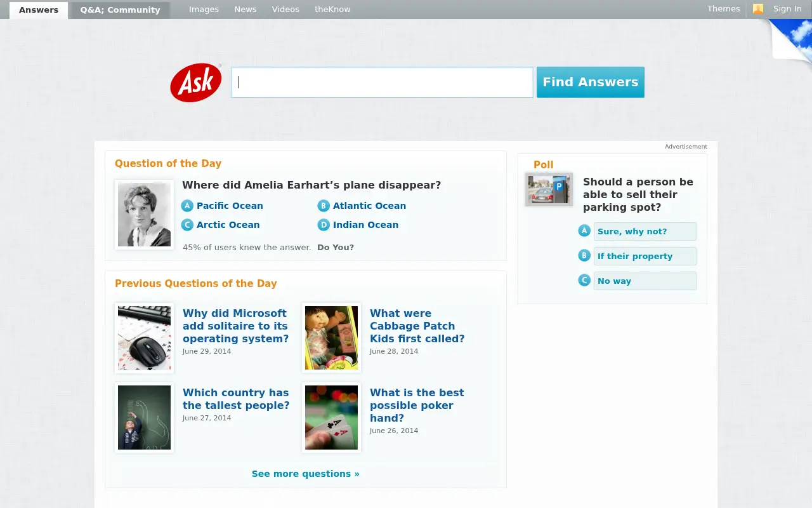
Task: Select answer bubble B, Atlantic Ocean
Action: point(324,206)
